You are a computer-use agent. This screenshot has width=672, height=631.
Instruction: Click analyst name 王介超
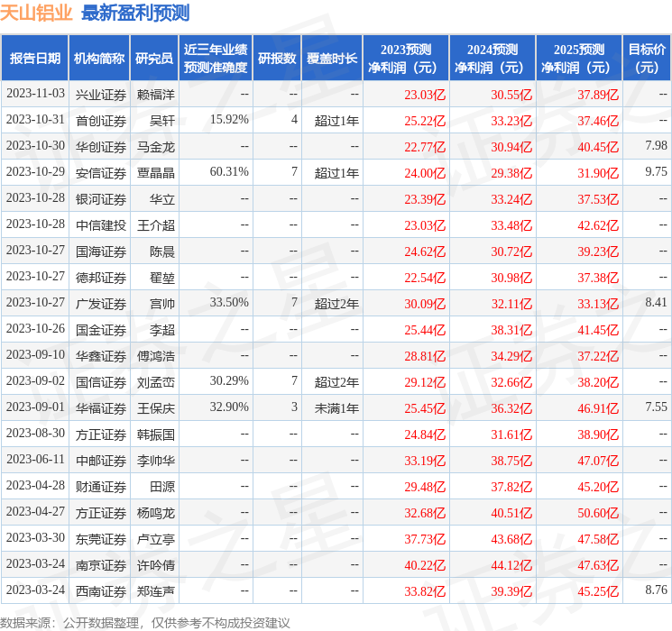coord(155,225)
